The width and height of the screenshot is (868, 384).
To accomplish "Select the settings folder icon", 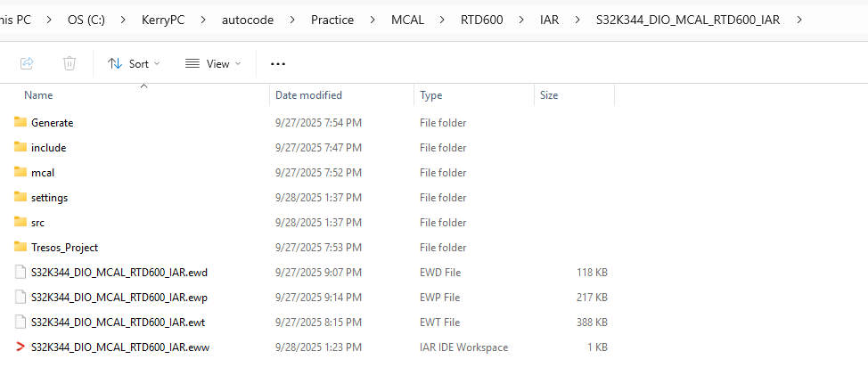I will click(x=20, y=197).
